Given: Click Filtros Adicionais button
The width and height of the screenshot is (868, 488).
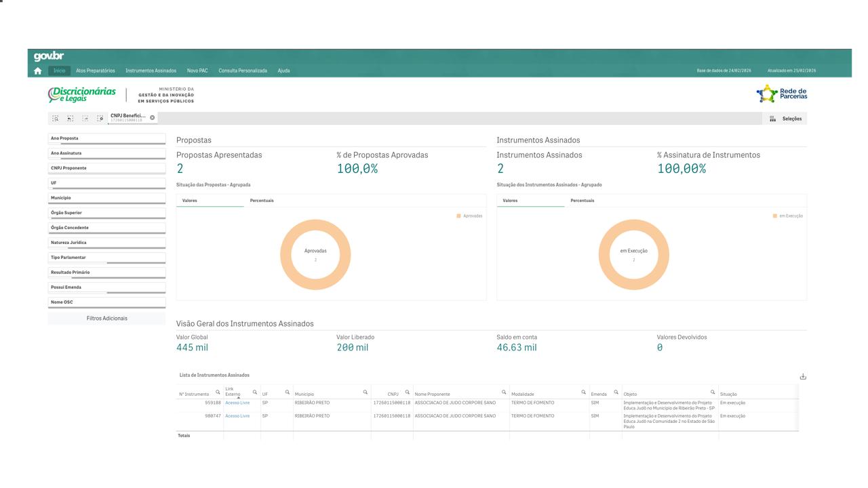Looking at the screenshot, I should click(106, 319).
